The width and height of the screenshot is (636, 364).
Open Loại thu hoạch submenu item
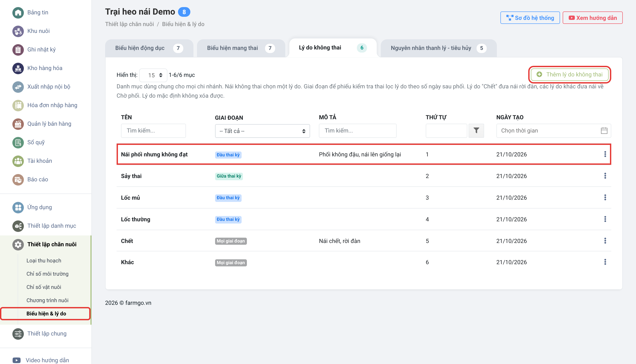click(x=44, y=260)
